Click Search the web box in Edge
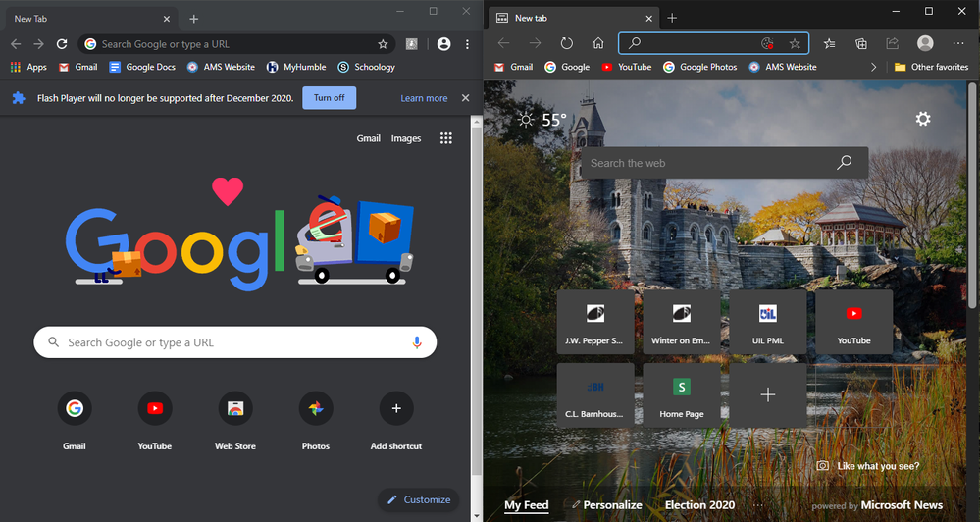 (725, 163)
